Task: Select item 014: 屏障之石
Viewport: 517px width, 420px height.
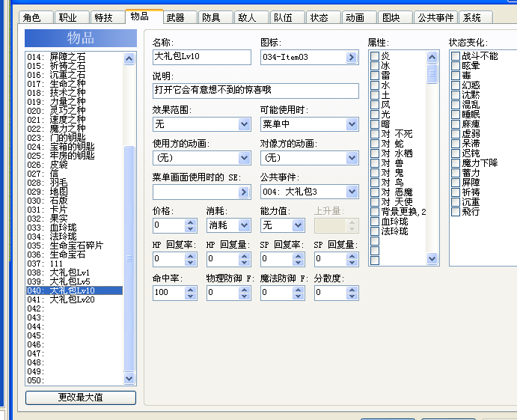Action: click(75, 57)
